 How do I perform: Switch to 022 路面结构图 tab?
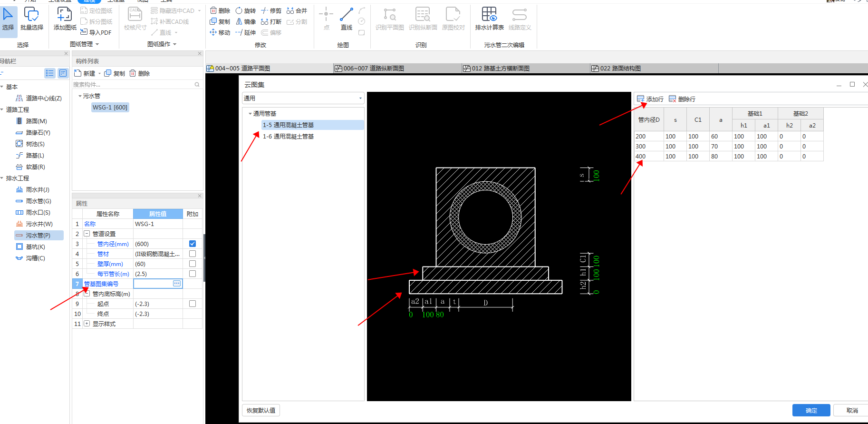[x=654, y=69]
